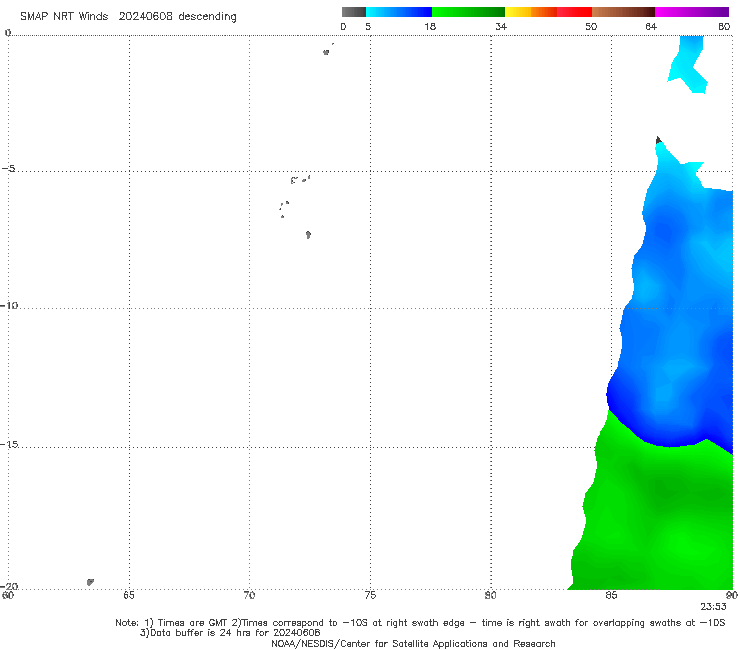Click the "80" label under the color bar
Viewport: 740px width, 650px height.
coord(724,26)
